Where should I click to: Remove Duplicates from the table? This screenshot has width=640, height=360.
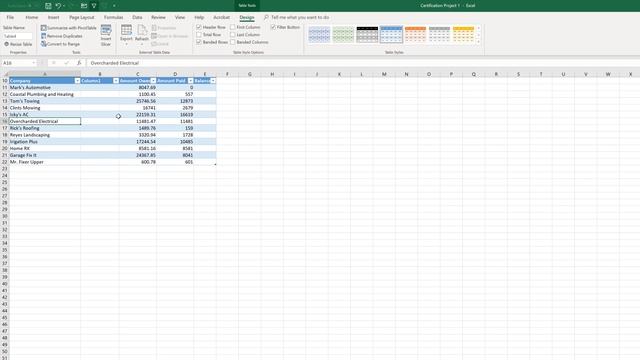62,36
